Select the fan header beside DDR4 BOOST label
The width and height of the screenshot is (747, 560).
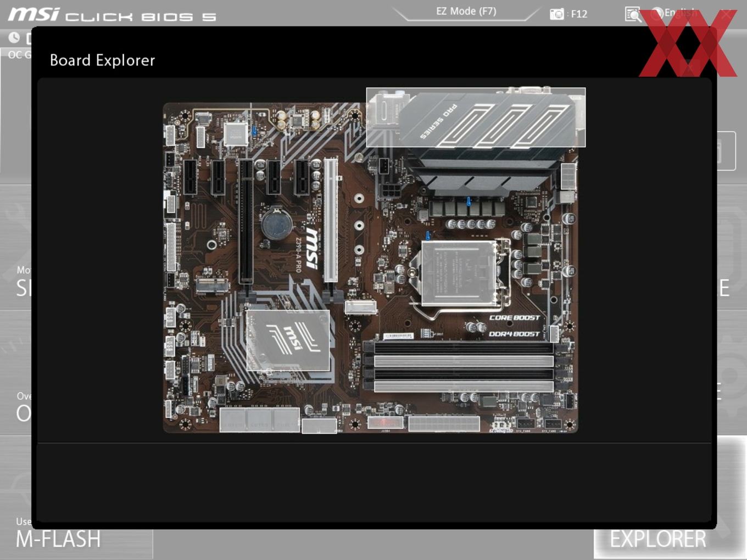tap(554, 333)
